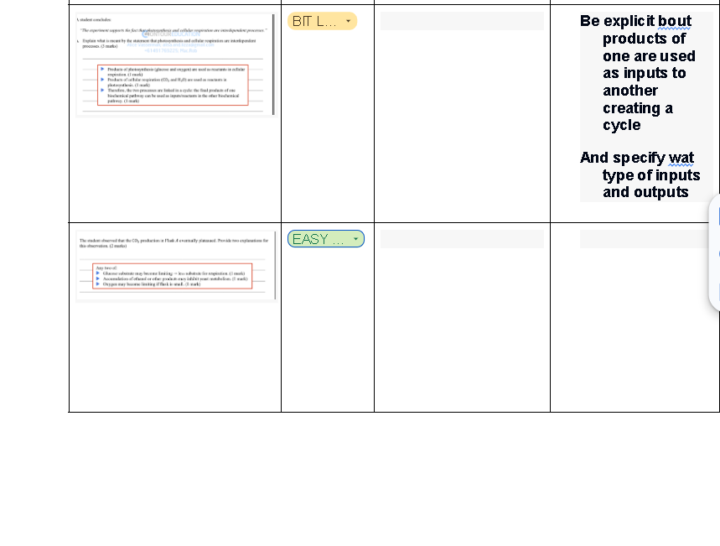Click the empty gray cell beside the 'EASY ...' chip
This screenshot has height=546, width=720.
[462, 239]
